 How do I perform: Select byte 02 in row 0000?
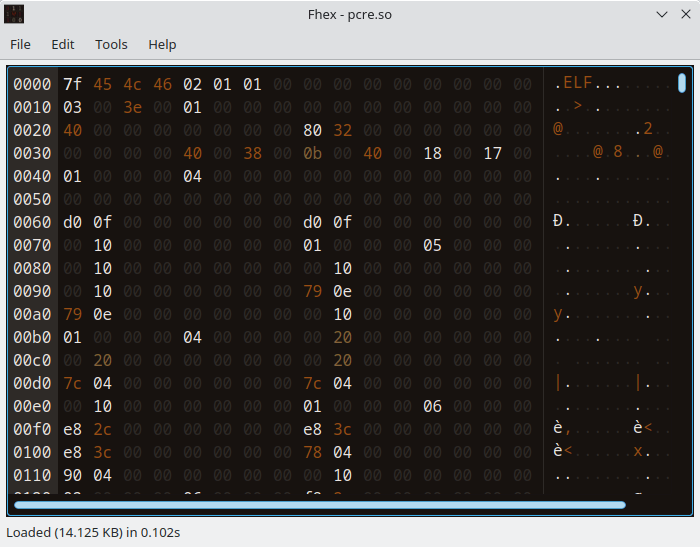[192, 84]
